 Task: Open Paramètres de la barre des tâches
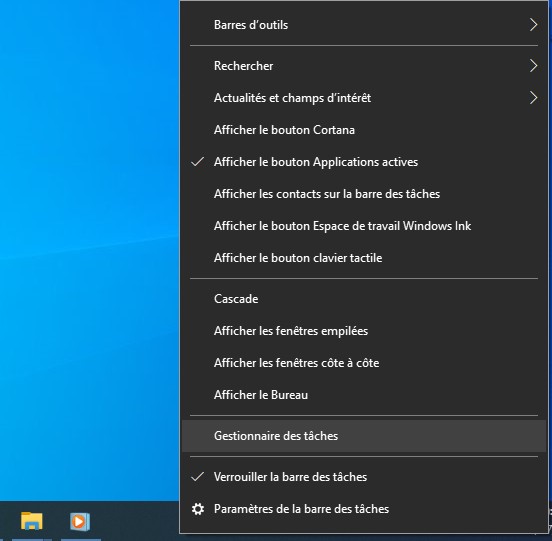364,509
